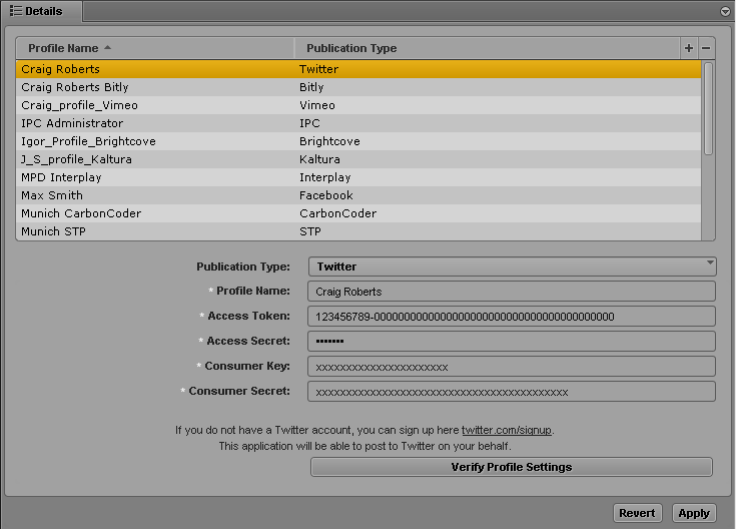Select the Craig Roberts Bitly profile
Viewport: 736px width, 529px height.
coord(359,87)
